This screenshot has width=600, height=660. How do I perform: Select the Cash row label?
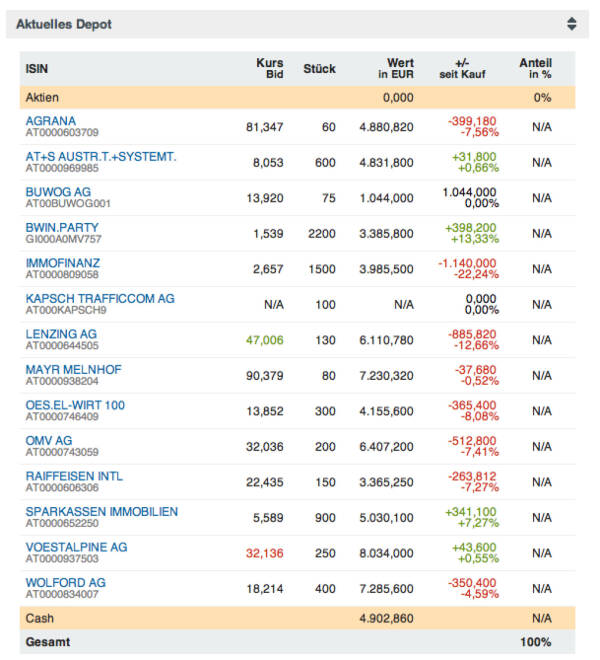point(40,618)
